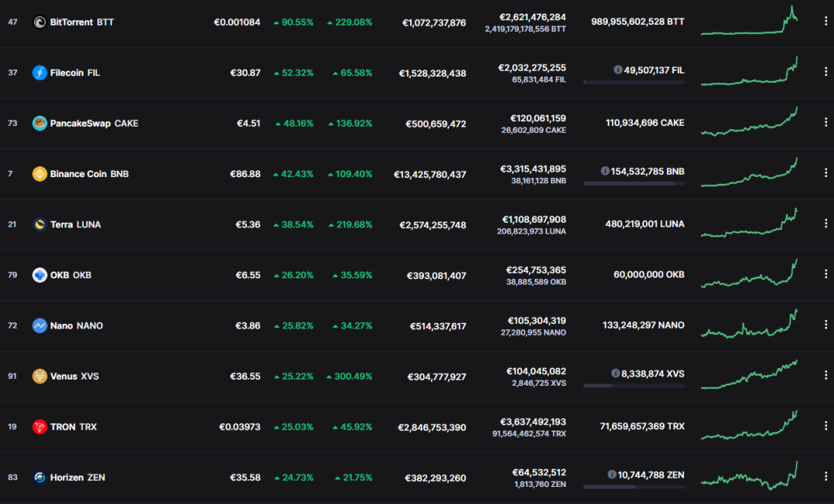The width and height of the screenshot is (834, 504).
Task: Open the info icon beside BNB supply
Action: tap(605, 171)
